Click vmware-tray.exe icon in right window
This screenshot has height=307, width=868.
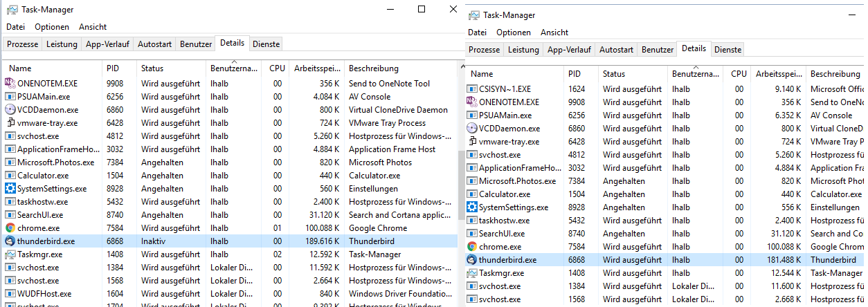coord(471,141)
